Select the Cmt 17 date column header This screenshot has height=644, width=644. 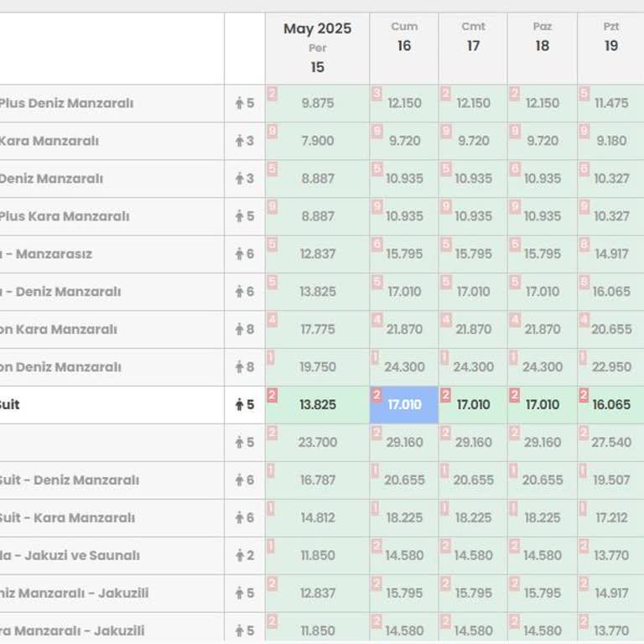pos(473,39)
